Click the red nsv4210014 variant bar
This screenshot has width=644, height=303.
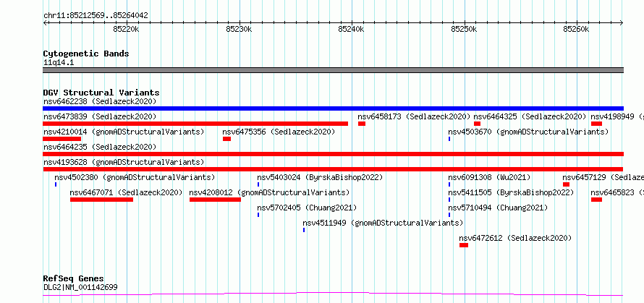click(62, 139)
